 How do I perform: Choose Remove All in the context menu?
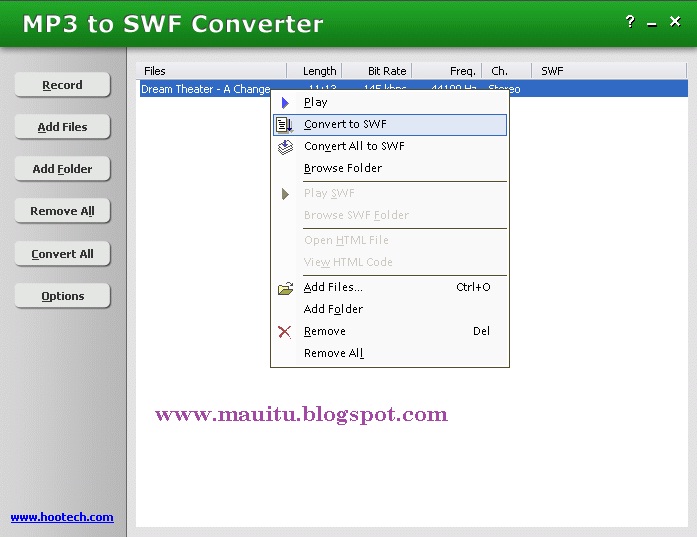(x=389, y=353)
